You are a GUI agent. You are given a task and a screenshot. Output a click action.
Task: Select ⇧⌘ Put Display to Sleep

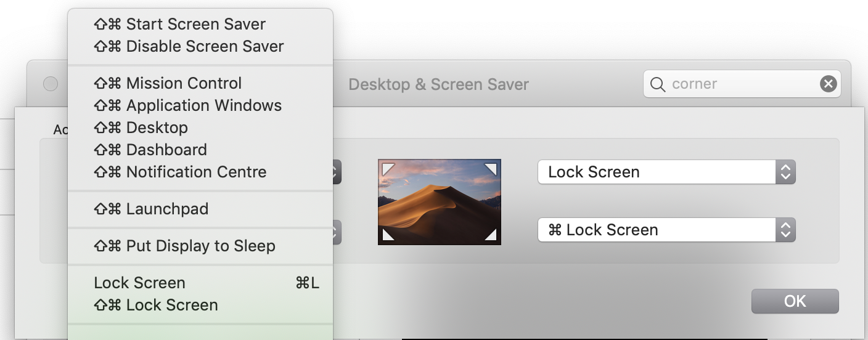click(184, 246)
